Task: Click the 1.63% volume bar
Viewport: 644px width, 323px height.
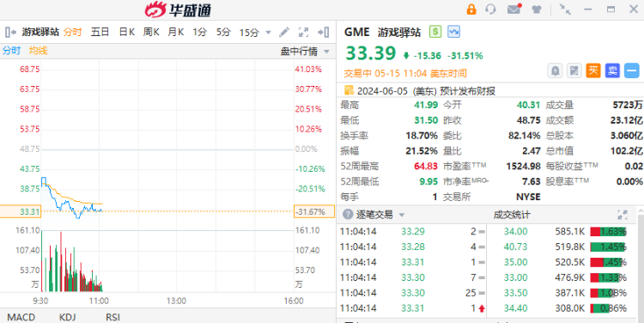Action: click(608, 231)
